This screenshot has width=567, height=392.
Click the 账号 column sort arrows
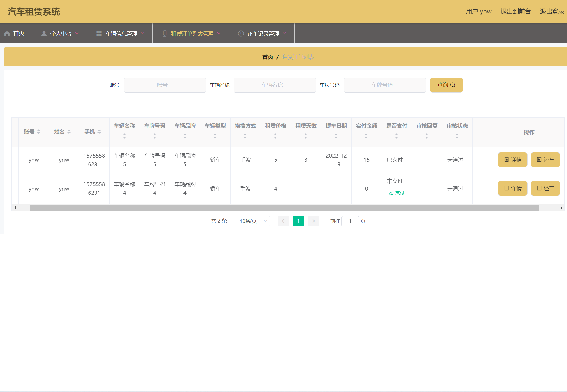tap(39, 132)
